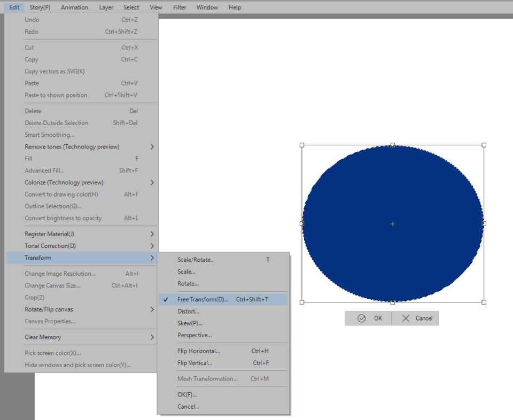Expand the Remove tones submenu arrow
513x420 pixels.
coord(152,147)
